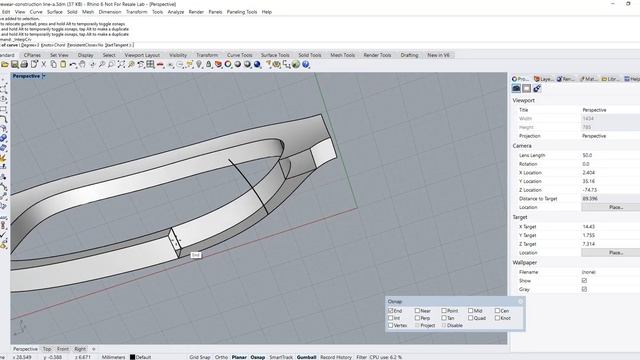This screenshot has height=360, width=640.
Task: Click the red car Set View icon
Action: tap(160, 64)
